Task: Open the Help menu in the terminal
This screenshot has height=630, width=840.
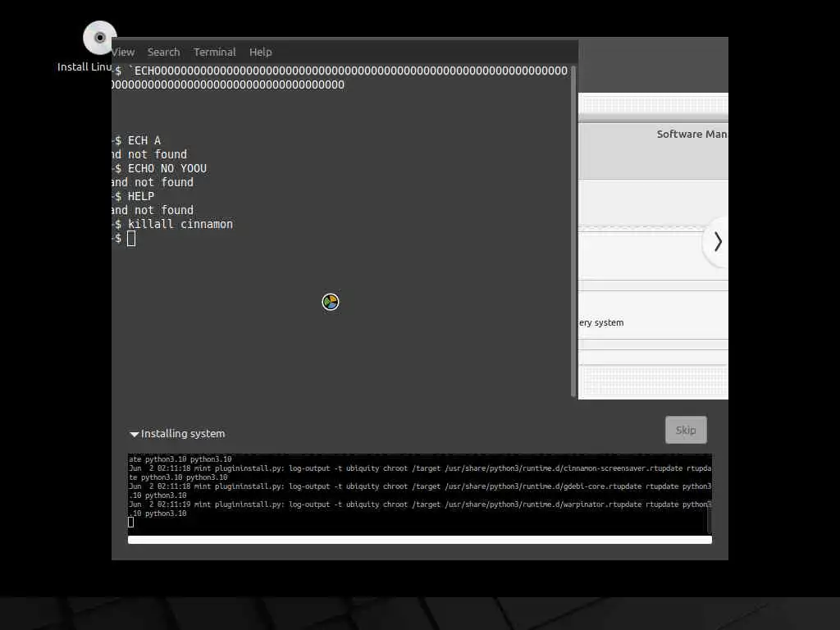Action: 260,52
